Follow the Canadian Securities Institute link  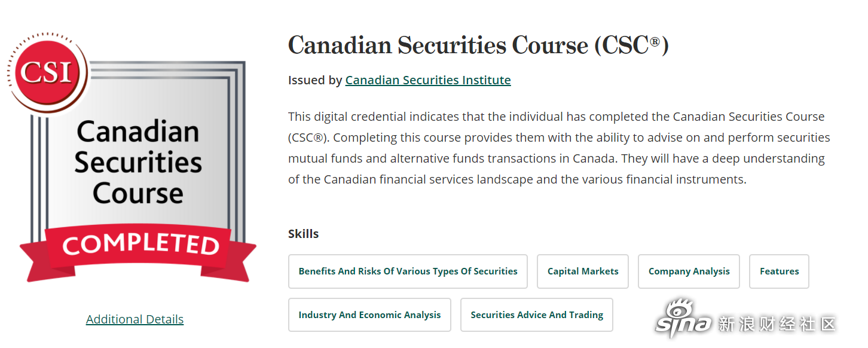(428, 80)
